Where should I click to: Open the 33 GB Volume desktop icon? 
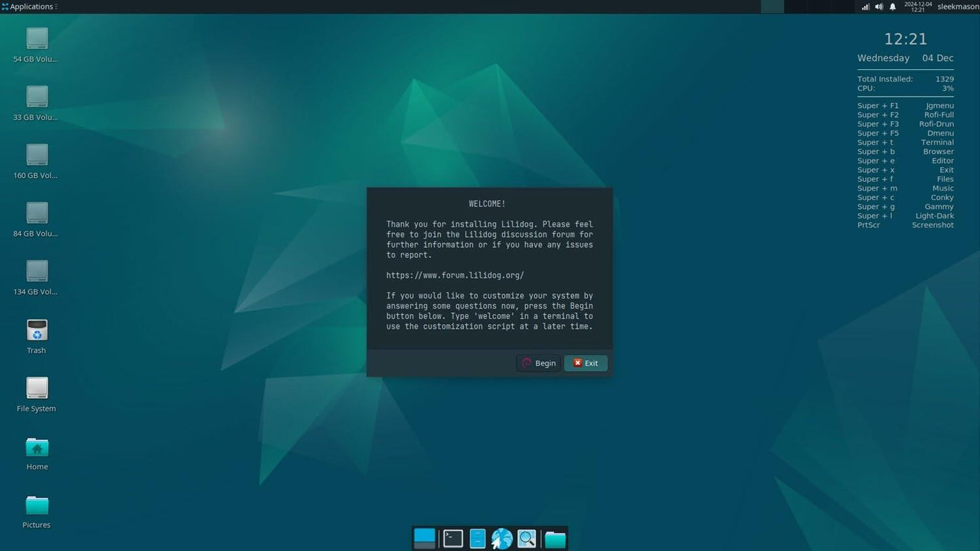(x=37, y=103)
